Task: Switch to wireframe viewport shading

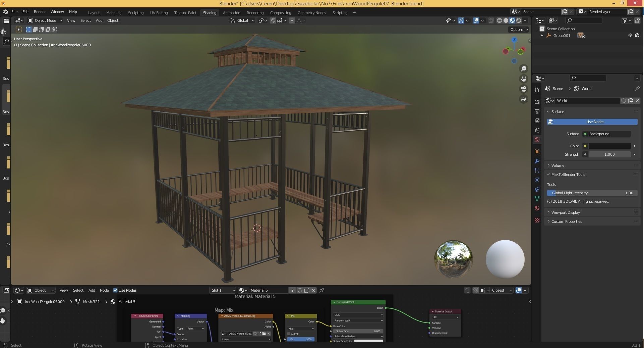Action: [499, 20]
